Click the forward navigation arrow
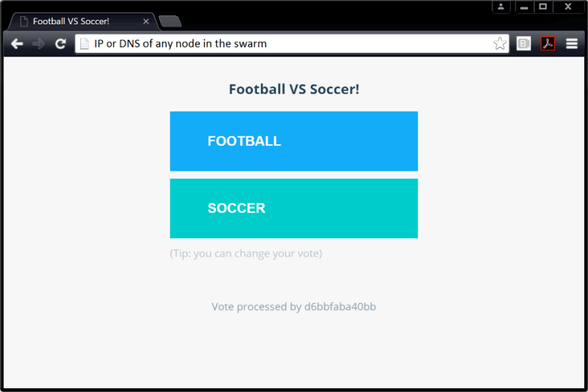588x392 pixels. point(39,44)
